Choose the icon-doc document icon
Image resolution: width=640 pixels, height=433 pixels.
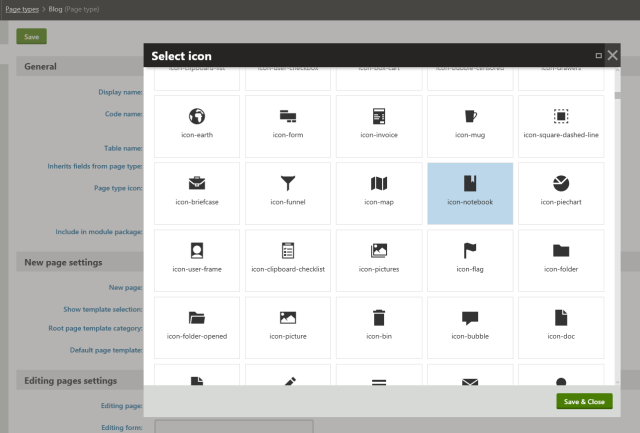[561, 328]
